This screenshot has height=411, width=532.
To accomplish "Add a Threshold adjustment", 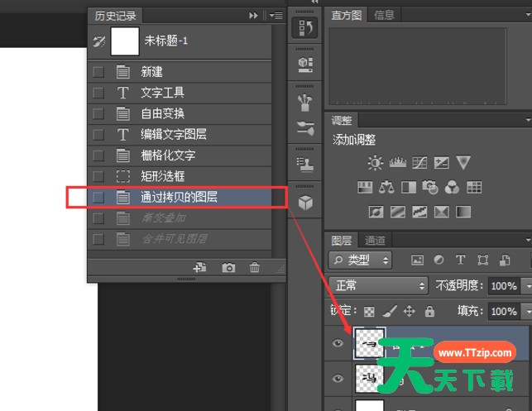I will click(419, 212).
